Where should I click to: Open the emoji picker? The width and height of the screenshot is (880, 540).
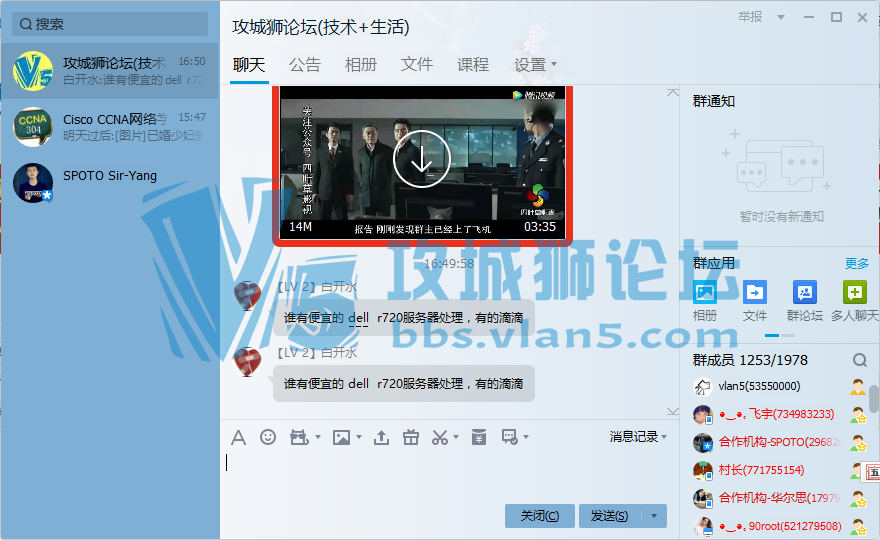pyautogui.click(x=268, y=437)
